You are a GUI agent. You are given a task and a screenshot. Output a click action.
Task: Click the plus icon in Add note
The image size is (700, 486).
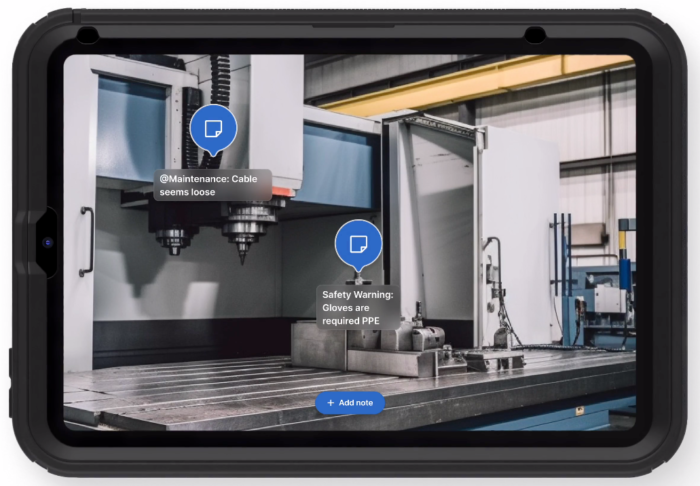click(330, 402)
